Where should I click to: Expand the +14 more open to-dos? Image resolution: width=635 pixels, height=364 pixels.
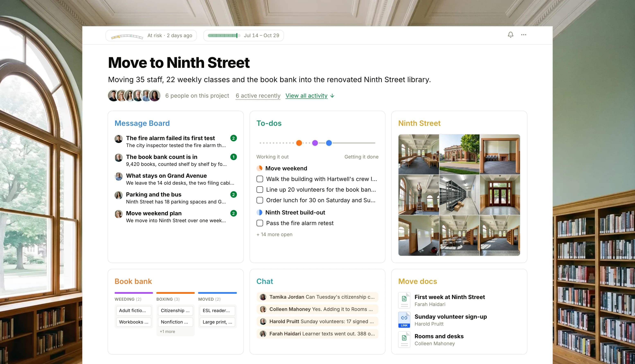pos(274,234)
